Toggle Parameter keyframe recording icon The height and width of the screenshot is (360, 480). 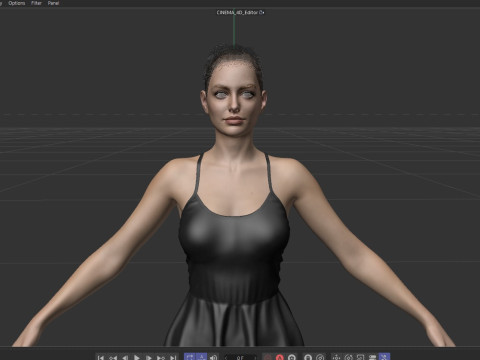(x=372, y=358)
